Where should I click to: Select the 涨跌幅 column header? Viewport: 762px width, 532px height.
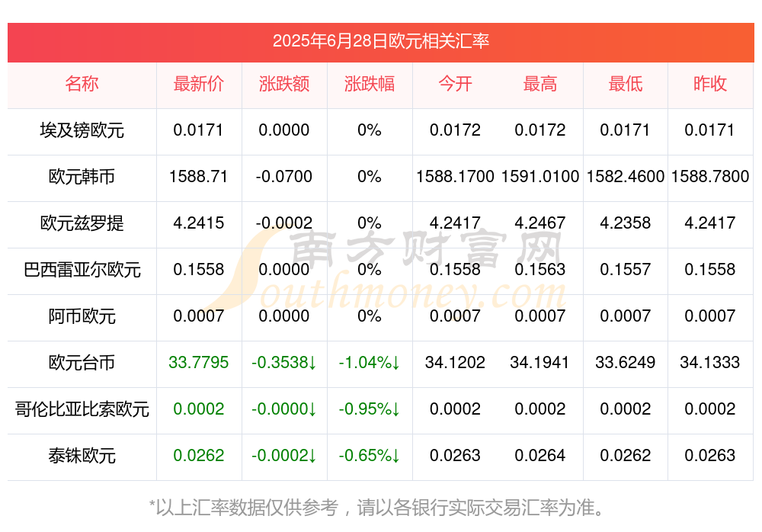(370, 84)
